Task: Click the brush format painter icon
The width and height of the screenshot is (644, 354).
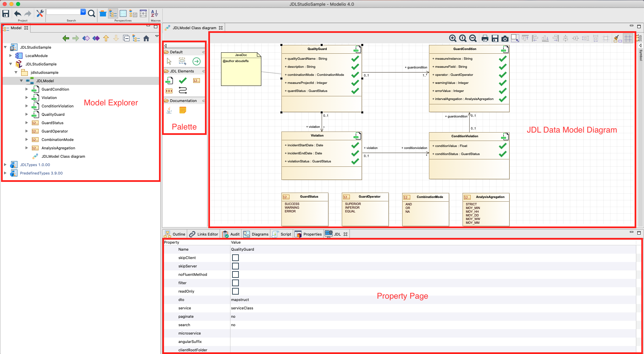Action: pos(617,38)
